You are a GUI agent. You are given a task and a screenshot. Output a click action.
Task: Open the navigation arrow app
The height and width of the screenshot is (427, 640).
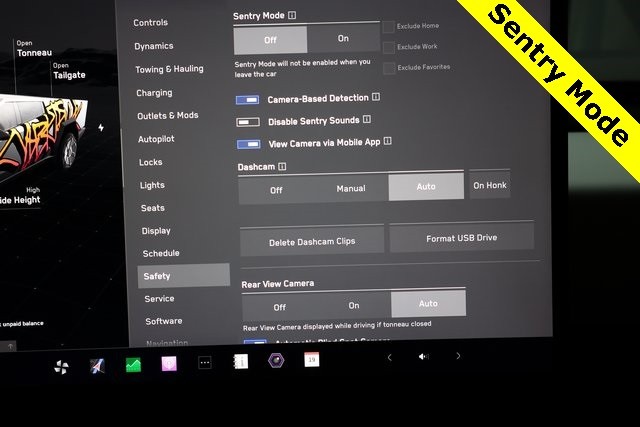[x=97, y=366]
